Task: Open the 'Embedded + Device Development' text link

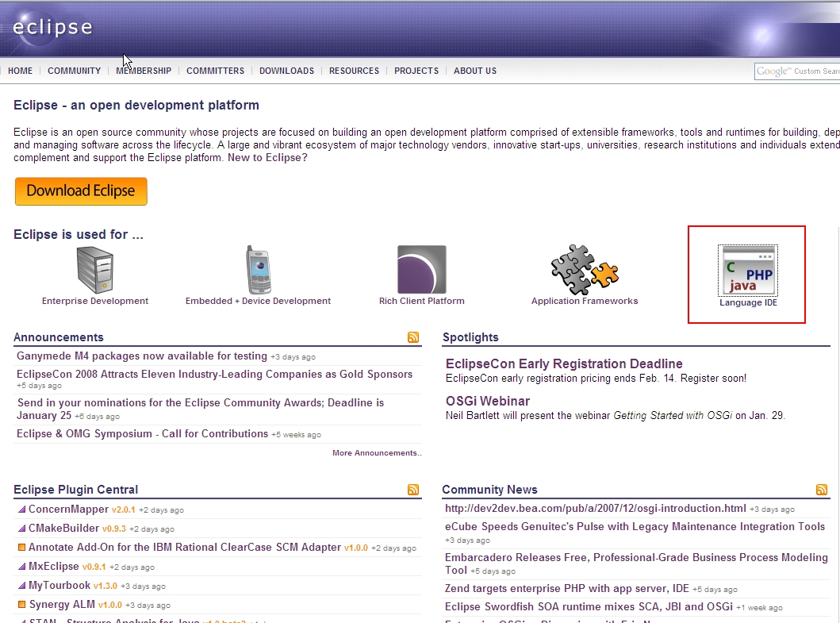Action: pyautogui.click(x=259, y=302)
